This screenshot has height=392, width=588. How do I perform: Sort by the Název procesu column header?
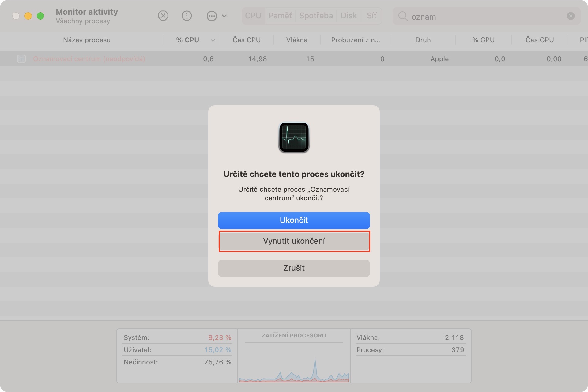point(87,40)
